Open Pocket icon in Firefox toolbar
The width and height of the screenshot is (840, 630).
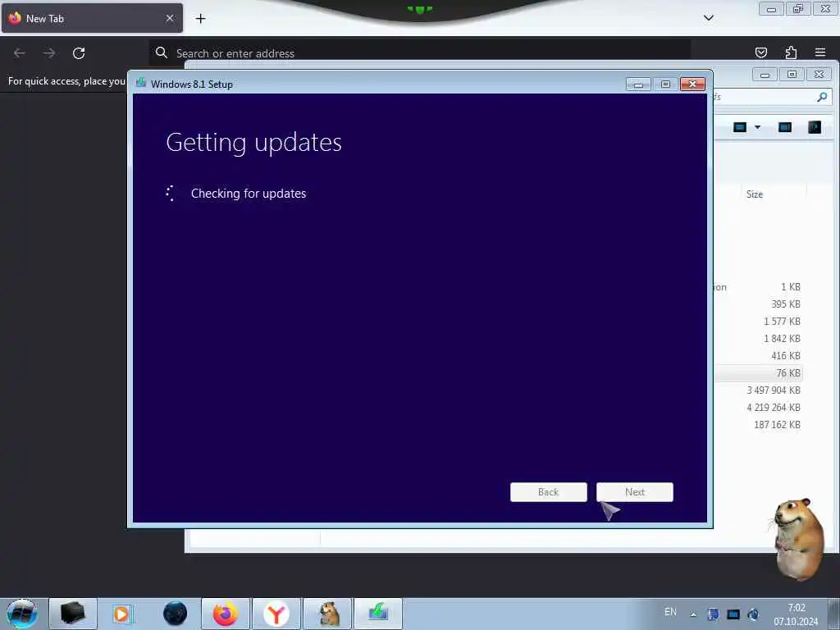coord(760,52)
